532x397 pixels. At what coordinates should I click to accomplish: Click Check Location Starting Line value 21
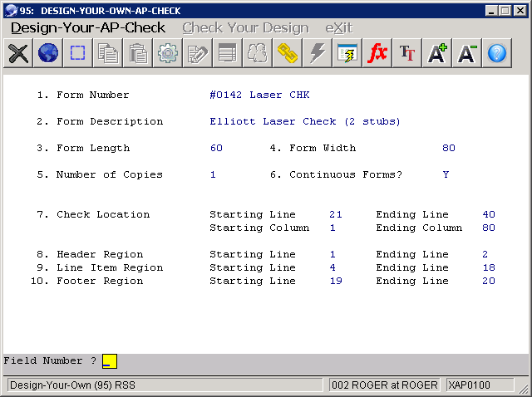point(336,214)
